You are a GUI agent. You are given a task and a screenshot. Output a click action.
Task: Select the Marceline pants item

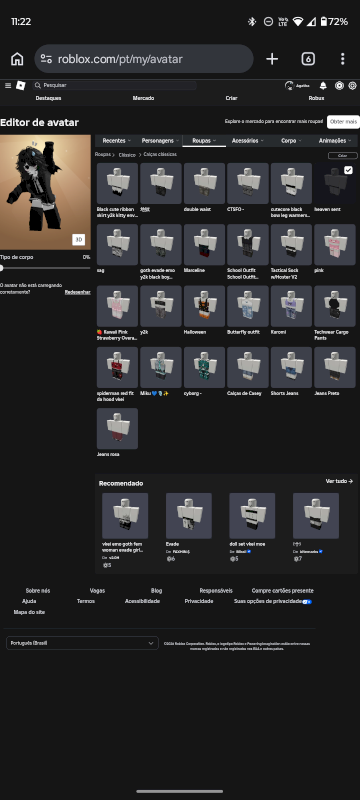204,245
